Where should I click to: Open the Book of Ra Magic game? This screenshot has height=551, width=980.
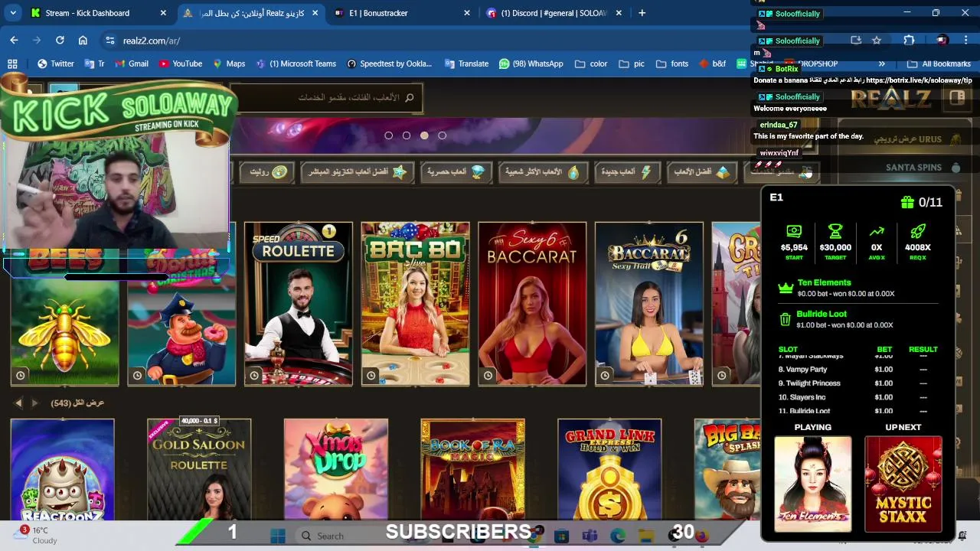472,469
